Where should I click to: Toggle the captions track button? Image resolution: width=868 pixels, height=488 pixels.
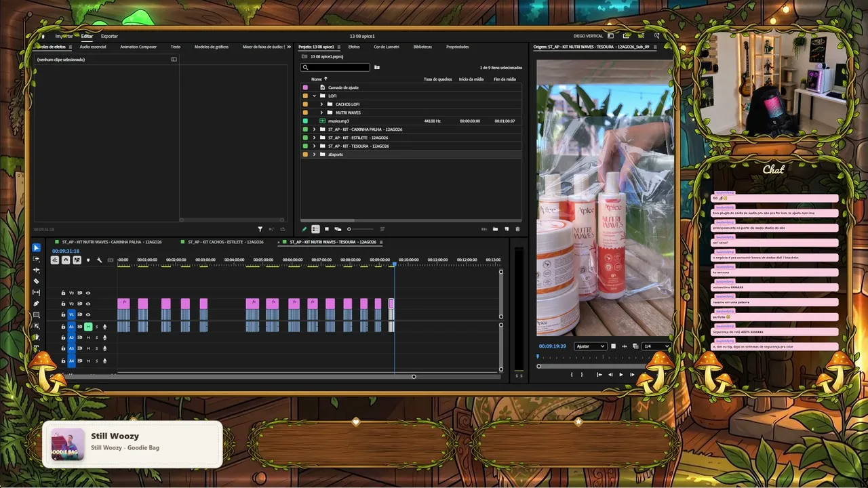coord(111,260)
